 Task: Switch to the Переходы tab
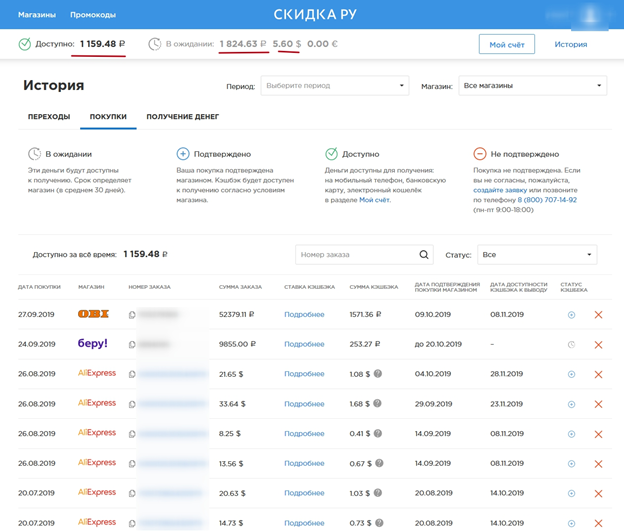click(49, 117)
